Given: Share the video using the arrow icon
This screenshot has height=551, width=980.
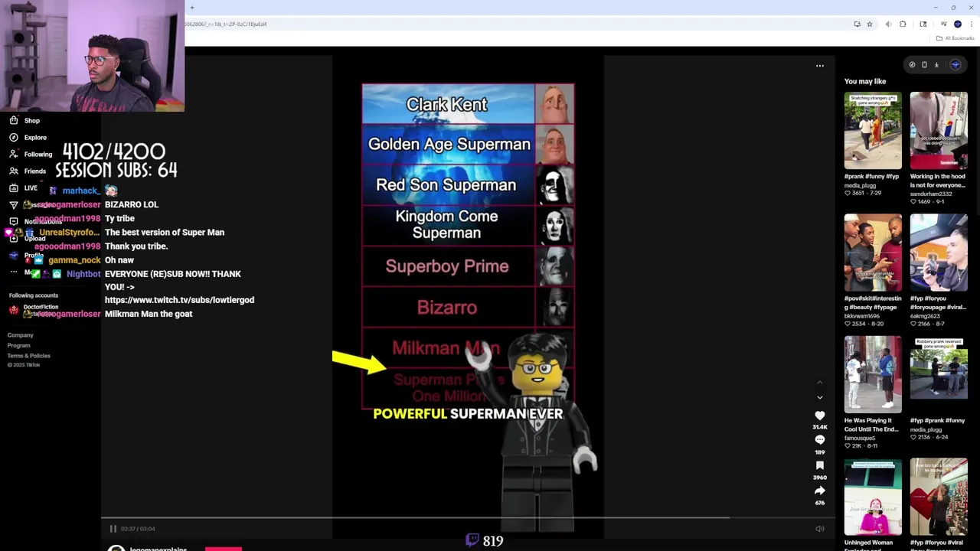Looking at the screenshot, I should (820, 491).
